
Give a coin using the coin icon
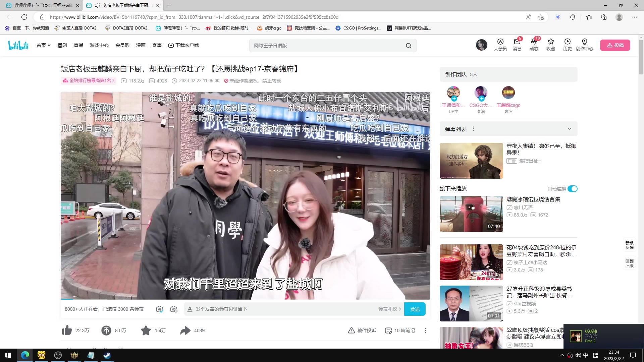point(106,330)
